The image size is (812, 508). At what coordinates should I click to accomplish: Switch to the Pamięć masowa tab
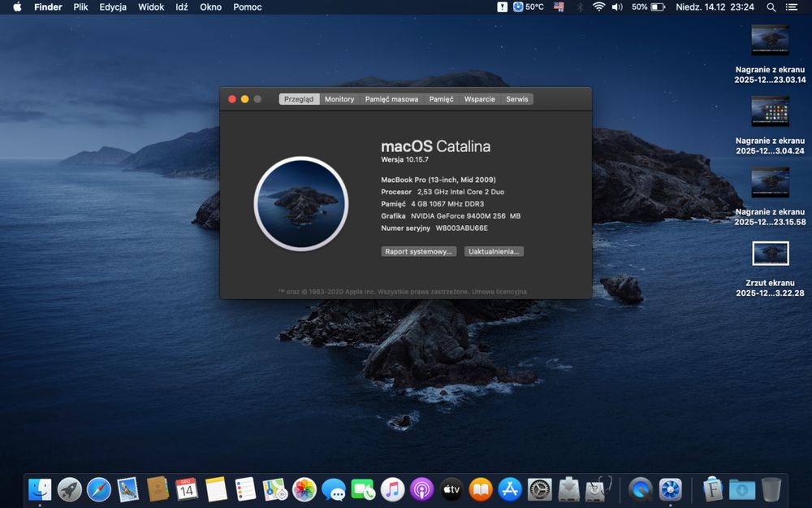391,99
